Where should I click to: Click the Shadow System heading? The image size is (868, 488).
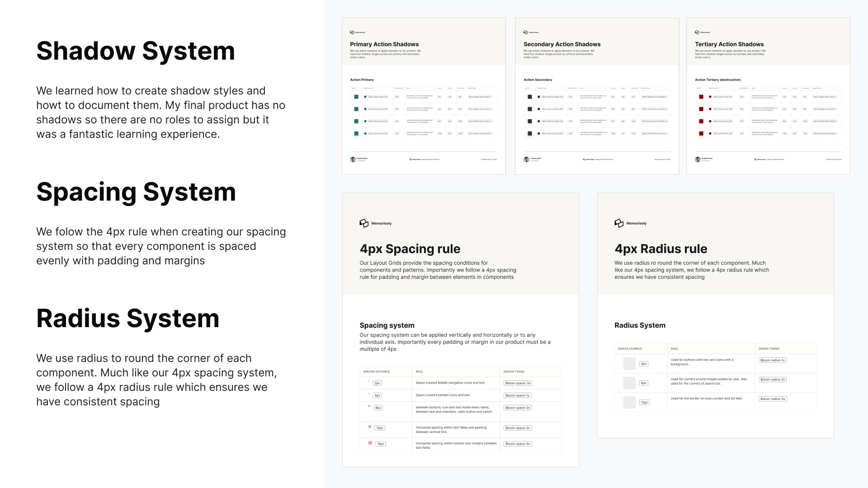point(136,51)
